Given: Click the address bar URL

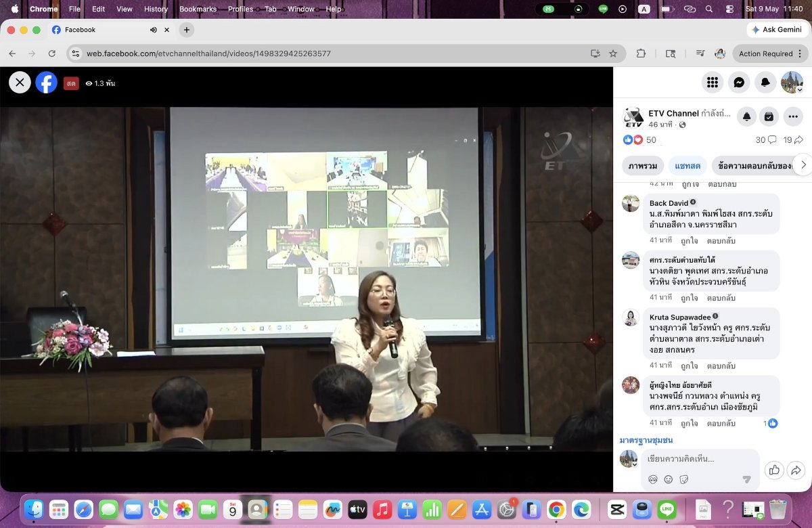Looking at the screenshot, I should (208, 53).
